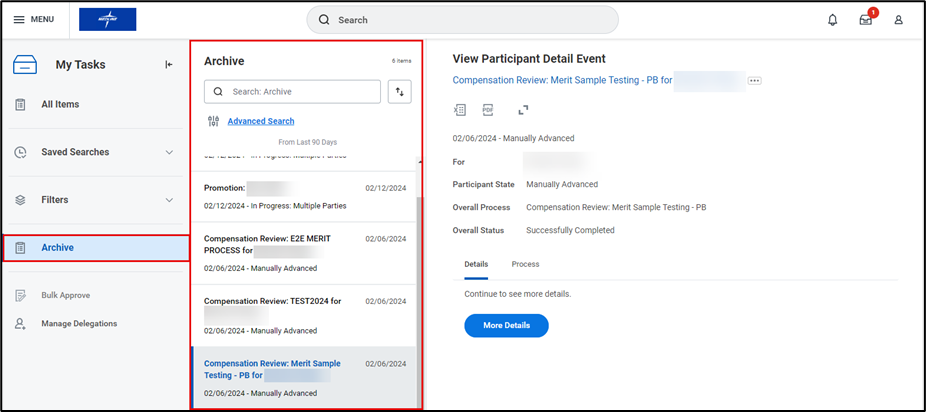Click the More Details button
Image resolution: width=926 pixels, height=412 pixels.
tap(506, 325)
